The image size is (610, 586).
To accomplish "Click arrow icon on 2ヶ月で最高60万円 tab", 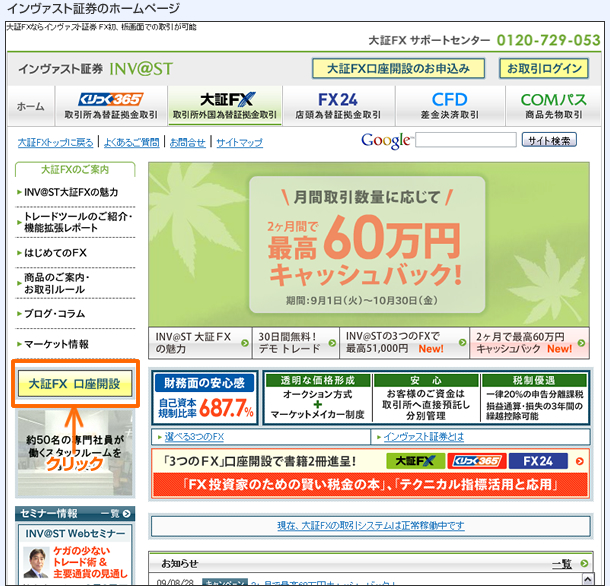I will point(581,343).
